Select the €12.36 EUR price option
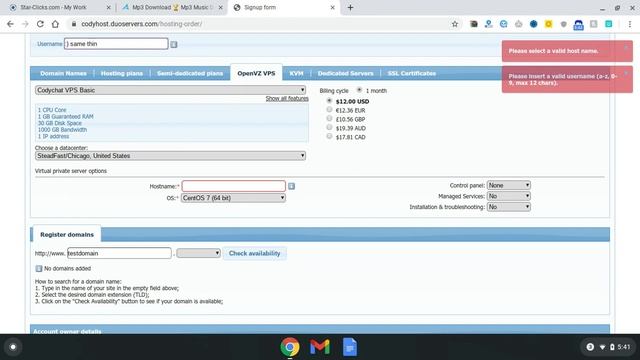 [329, 109]
